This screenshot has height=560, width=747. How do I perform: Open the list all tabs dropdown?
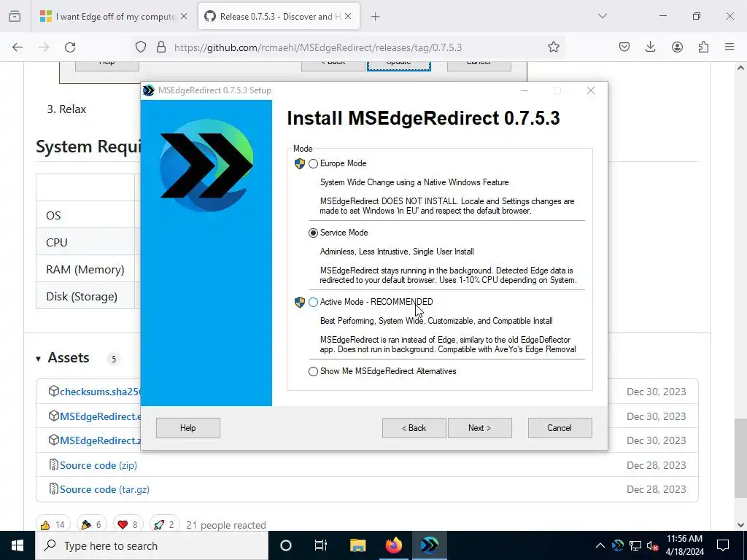coord(602,16)
